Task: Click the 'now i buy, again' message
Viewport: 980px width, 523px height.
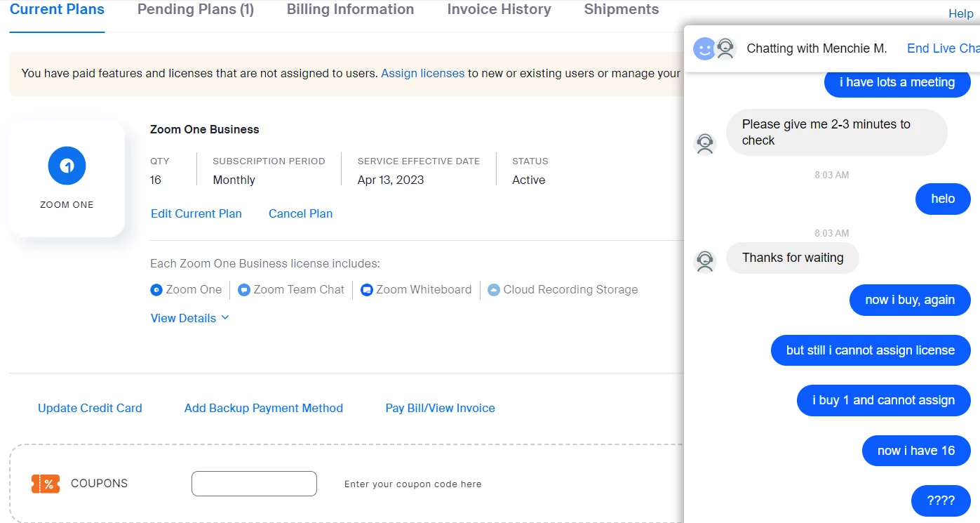Action: click(910, 300)
